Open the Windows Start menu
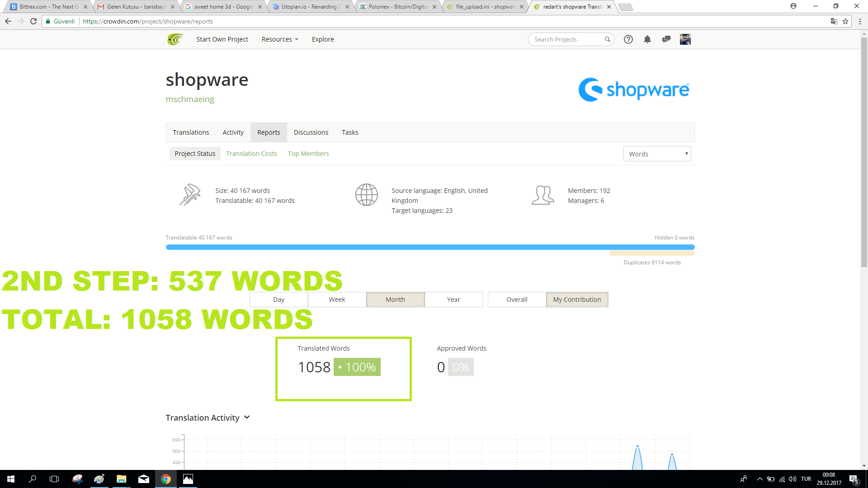This screenshot has height=488, width=868. point(11,479)
